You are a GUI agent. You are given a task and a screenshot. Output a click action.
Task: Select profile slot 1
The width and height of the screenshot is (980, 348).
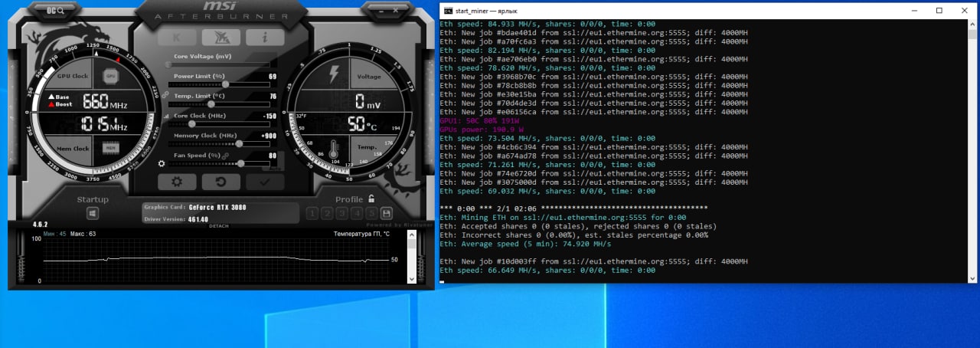point(312,213)
